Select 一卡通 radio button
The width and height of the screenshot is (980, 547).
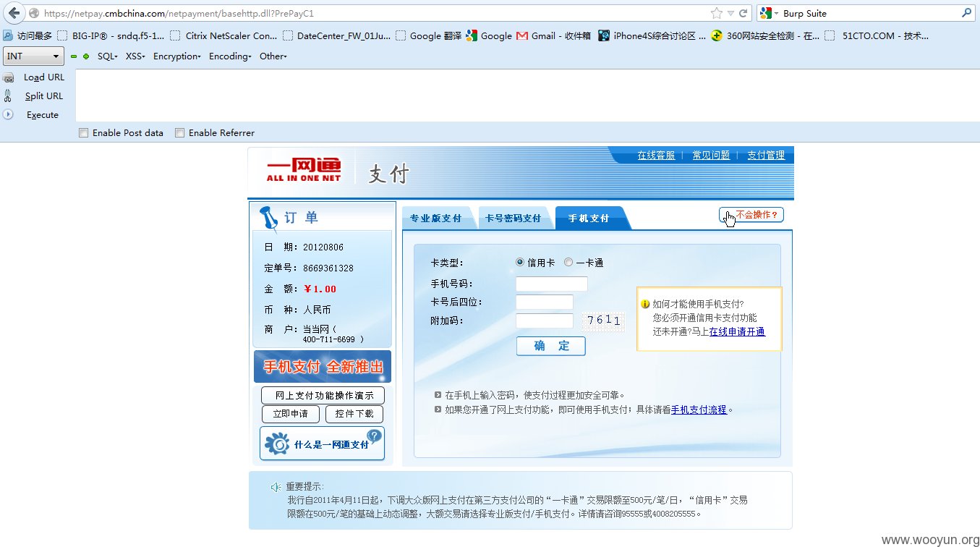click(568, 263)
